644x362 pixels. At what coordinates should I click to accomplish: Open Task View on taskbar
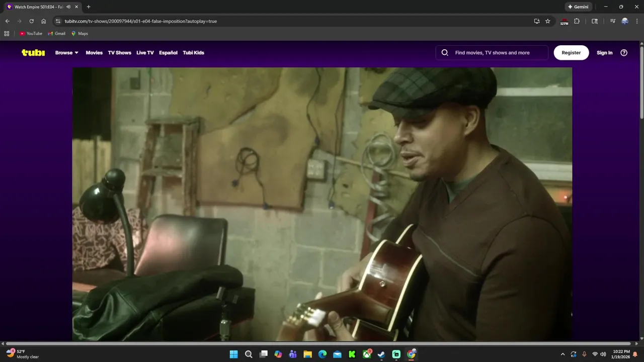(x=263, y=354)
